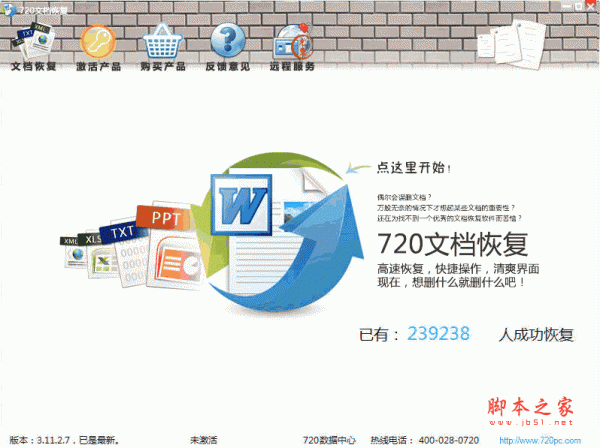Close the 720文档恢复 window
Viewport: 600px width, 448px height.
click(x=591, y=6)
